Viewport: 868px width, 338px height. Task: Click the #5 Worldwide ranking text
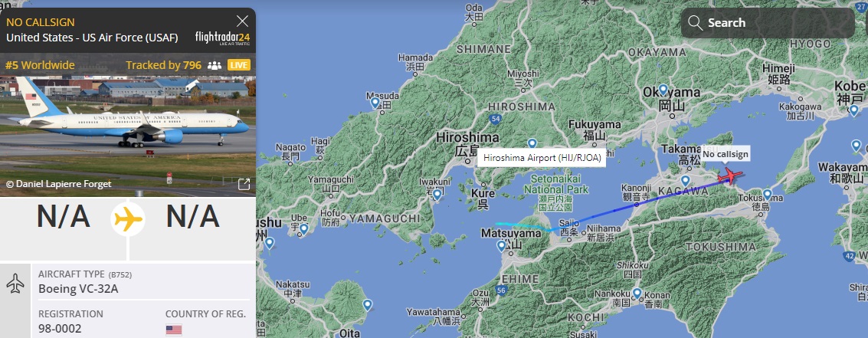pyautogui.click(x=40, y=65)
